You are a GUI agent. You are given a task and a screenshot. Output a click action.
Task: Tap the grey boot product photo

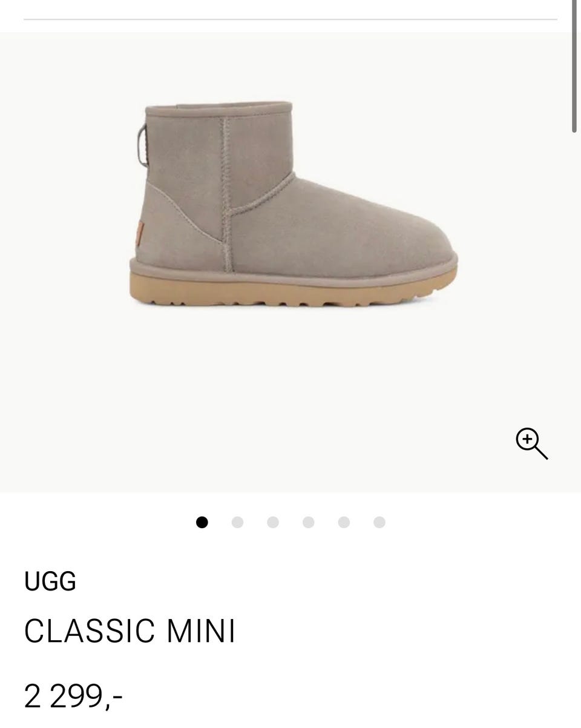pyautogui.click(x=294, y=203)
